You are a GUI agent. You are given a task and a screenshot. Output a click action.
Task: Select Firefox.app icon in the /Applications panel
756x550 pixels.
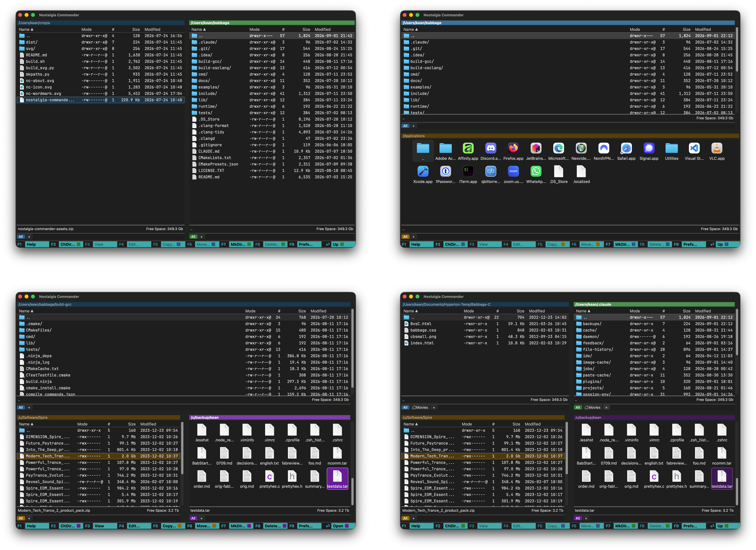click(x=513, y=148)
